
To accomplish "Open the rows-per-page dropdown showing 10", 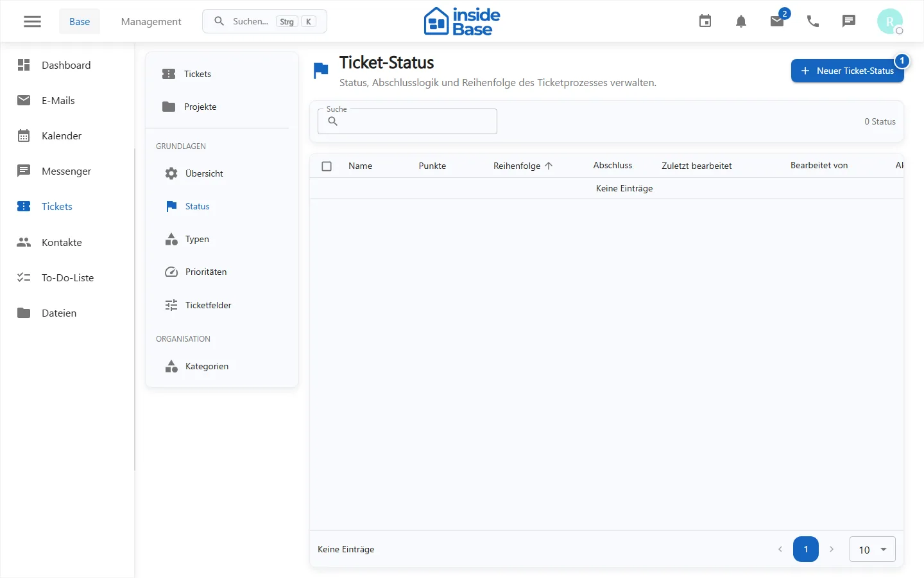I will (873, 549).
